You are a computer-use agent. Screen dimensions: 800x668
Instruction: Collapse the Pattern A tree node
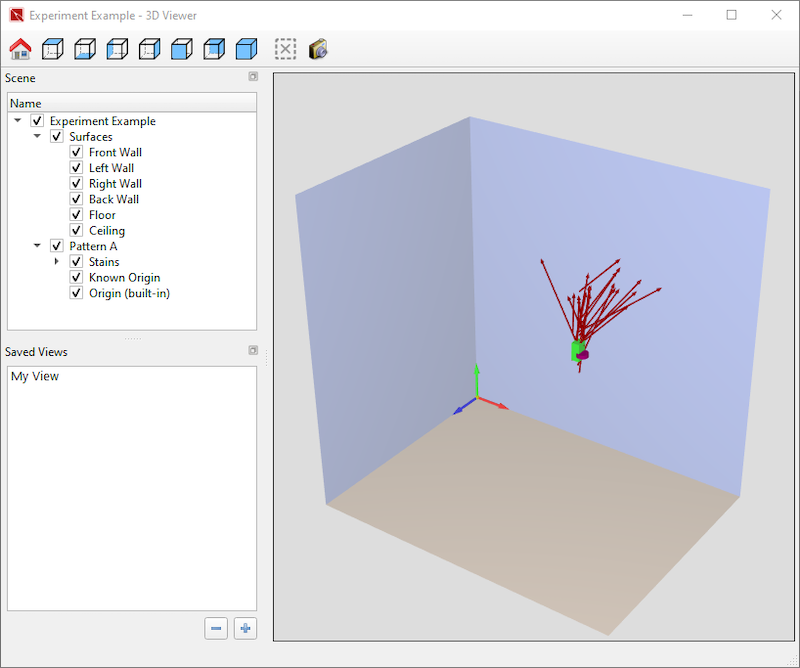37,245
